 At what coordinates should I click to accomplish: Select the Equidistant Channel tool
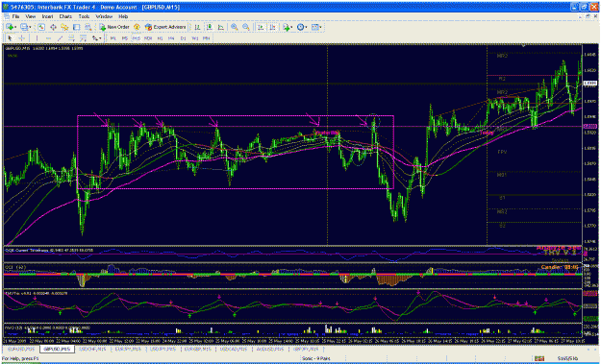pyautogui.click(x=72, y=38)
